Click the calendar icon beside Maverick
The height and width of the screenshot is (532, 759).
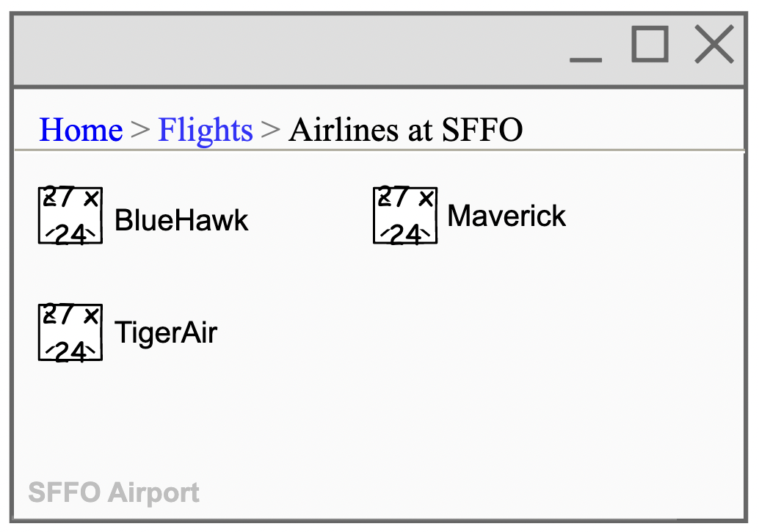coord(404,215)
